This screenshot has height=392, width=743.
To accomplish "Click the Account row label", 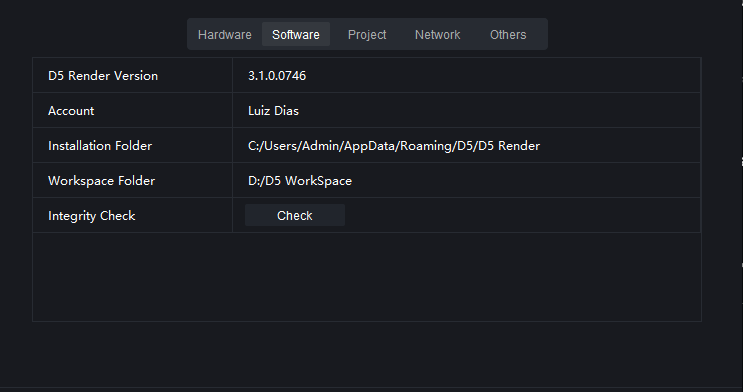I will tap(71, 111).
